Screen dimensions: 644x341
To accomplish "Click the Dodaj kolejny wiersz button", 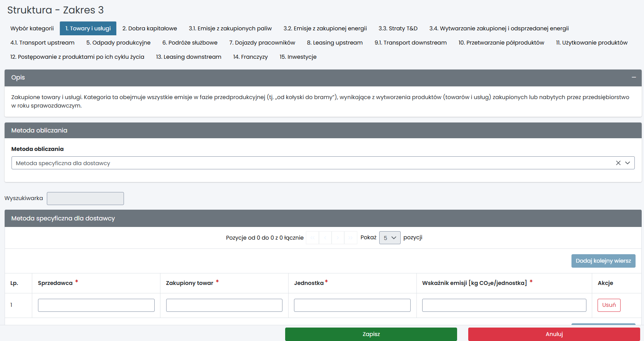I will coord(603,261).
